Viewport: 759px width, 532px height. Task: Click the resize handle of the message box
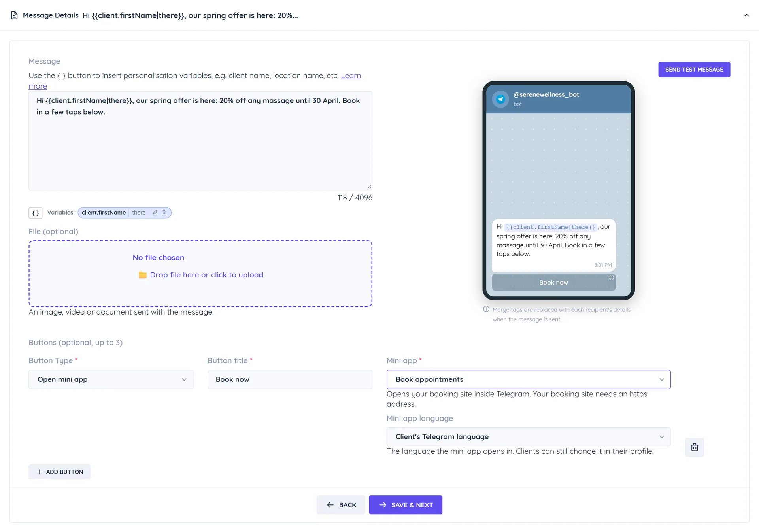369,187
